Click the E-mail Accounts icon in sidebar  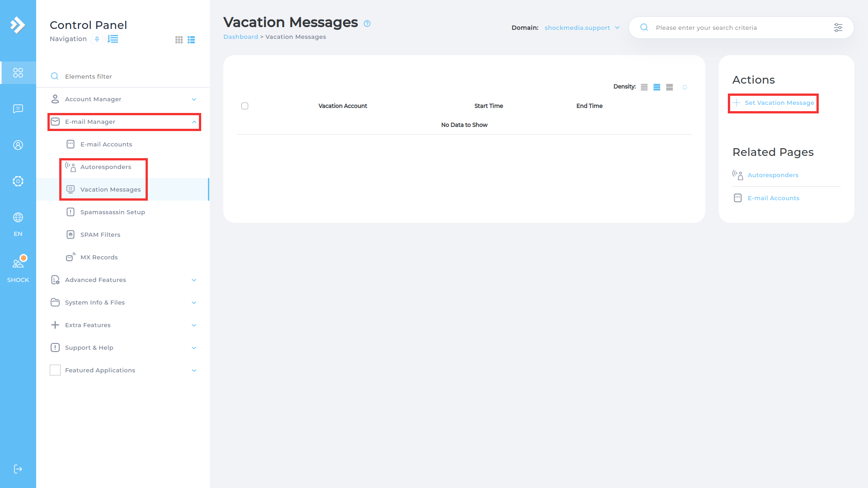[x=71, y=144]
